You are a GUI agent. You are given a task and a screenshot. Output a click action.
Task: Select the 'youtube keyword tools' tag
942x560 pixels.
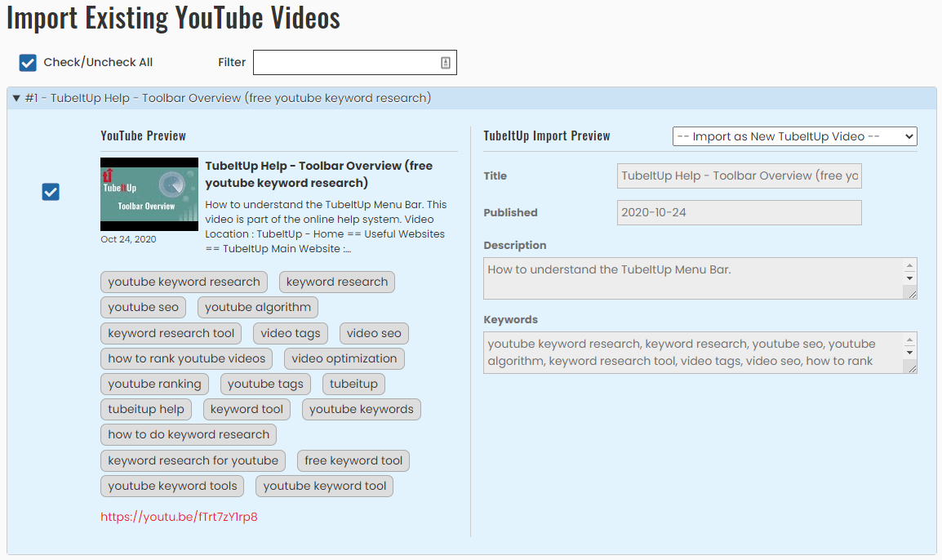pos(172,486)
